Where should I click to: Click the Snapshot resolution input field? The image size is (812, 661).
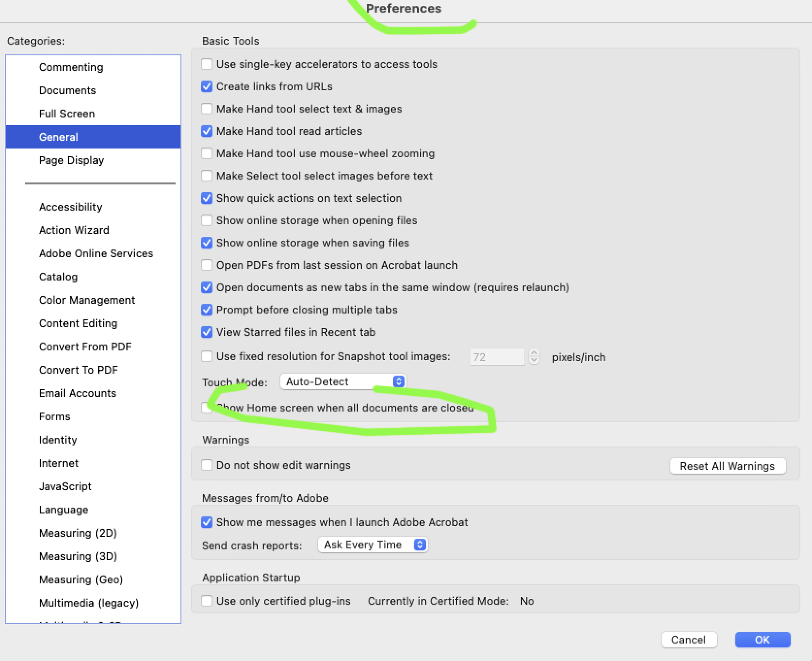pos(497,357)
